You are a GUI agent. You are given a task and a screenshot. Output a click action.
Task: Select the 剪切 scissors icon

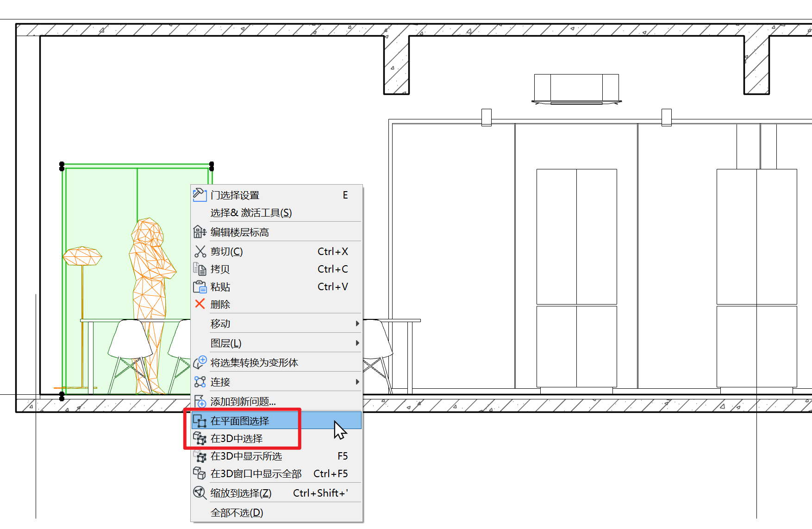click(200, 251)
